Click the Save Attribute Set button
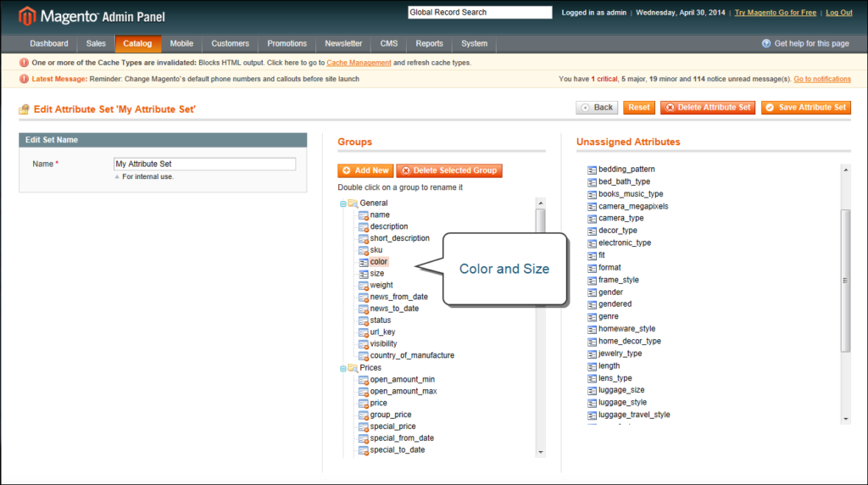The image size is (868, 485). coord(806,108)
